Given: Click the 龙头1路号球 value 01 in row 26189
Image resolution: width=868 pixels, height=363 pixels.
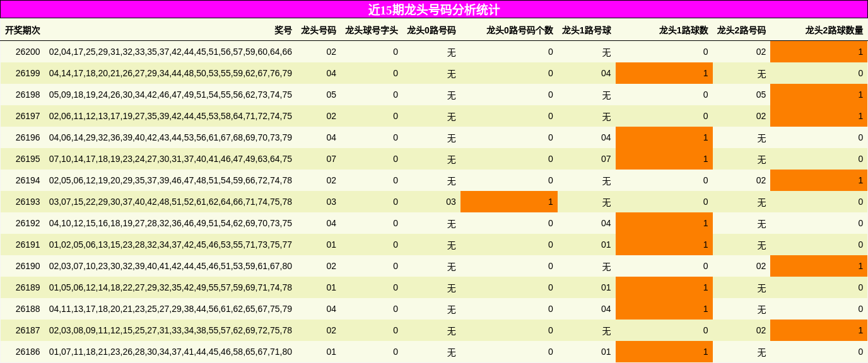Looking at the screenshot, I should click(x=606, y=287).
